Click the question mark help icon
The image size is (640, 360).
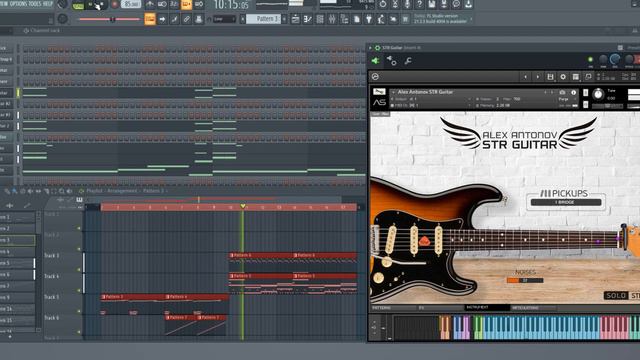pyautogui.click(x=419, y=4)
